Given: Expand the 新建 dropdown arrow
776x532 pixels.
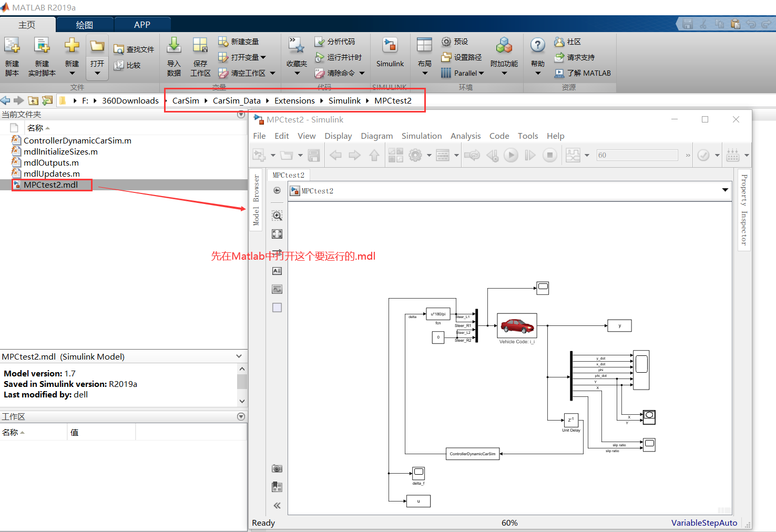Looking at the screenshot, I should (x=72, y=72).
